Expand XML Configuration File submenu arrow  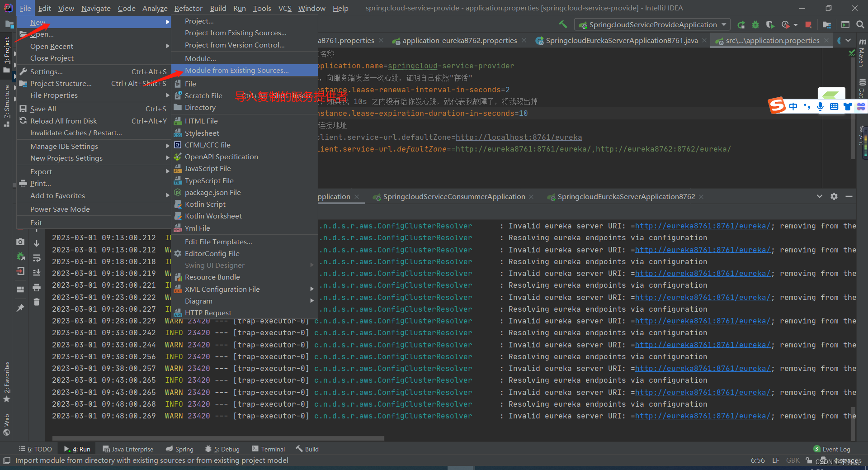pyautogui.click(x=311, y=289)
